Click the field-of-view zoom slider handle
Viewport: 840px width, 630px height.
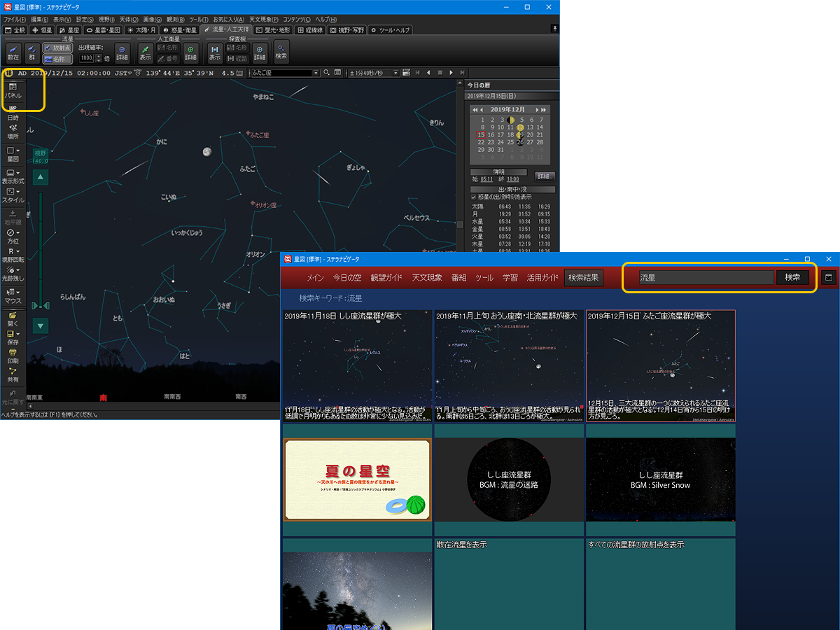pos(41,305)
